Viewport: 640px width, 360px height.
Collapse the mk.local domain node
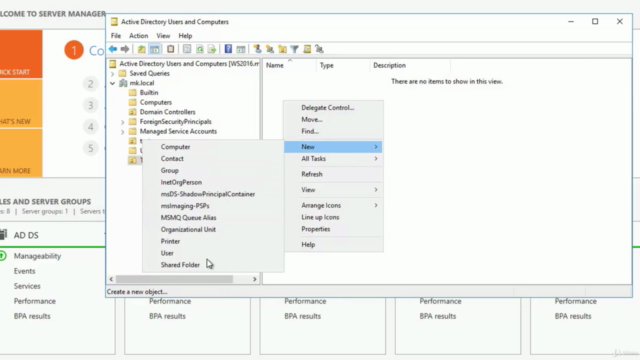(x=113, y=83)
